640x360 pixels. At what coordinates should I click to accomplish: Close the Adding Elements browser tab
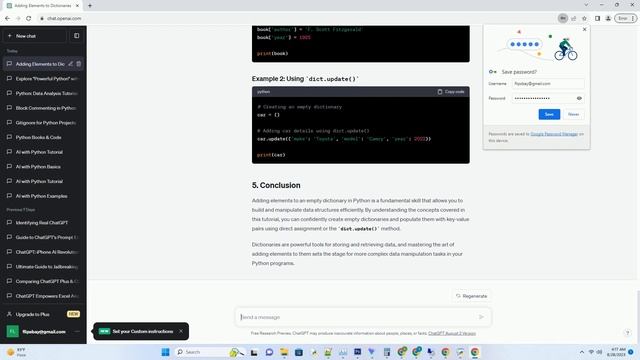point(77,6)
